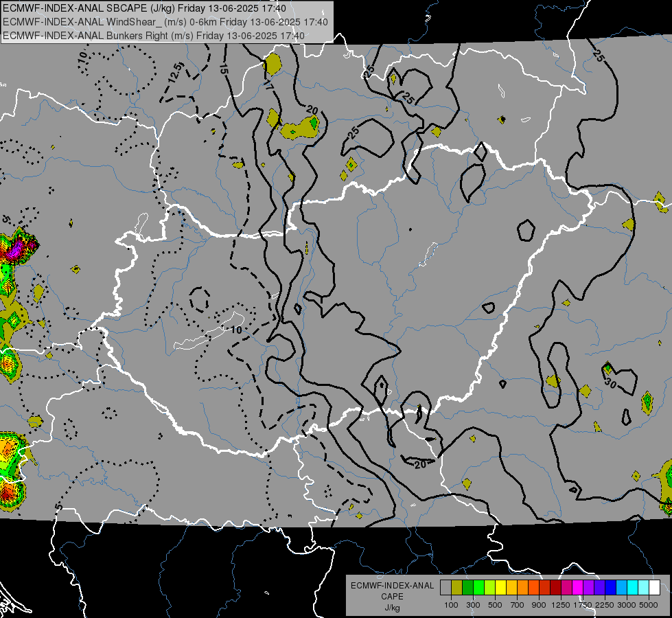Click the CAPE word in the legend
Image resolution: width=672 pixels, height=618 pixels.
(392, 597)
